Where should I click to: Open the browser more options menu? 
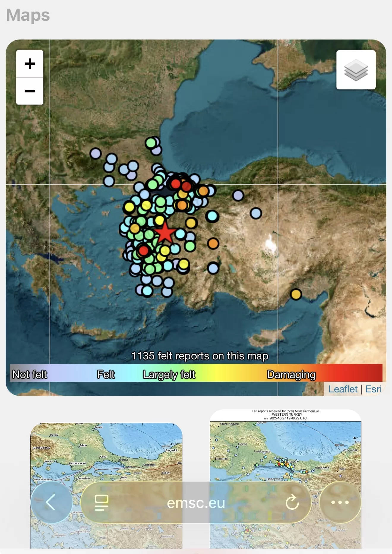340,502
